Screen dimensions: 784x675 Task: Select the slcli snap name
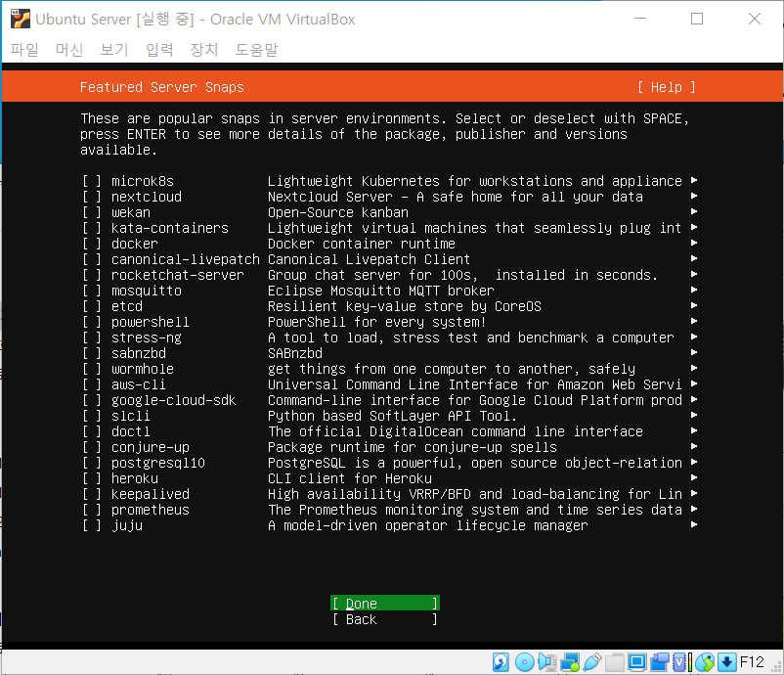[x=130, y=416]
